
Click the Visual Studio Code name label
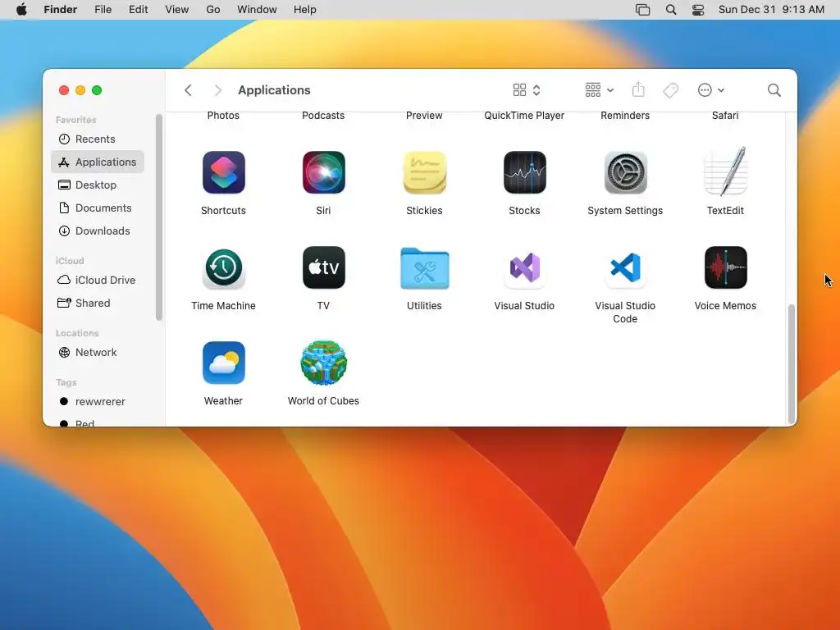click(x=625, y=313)
